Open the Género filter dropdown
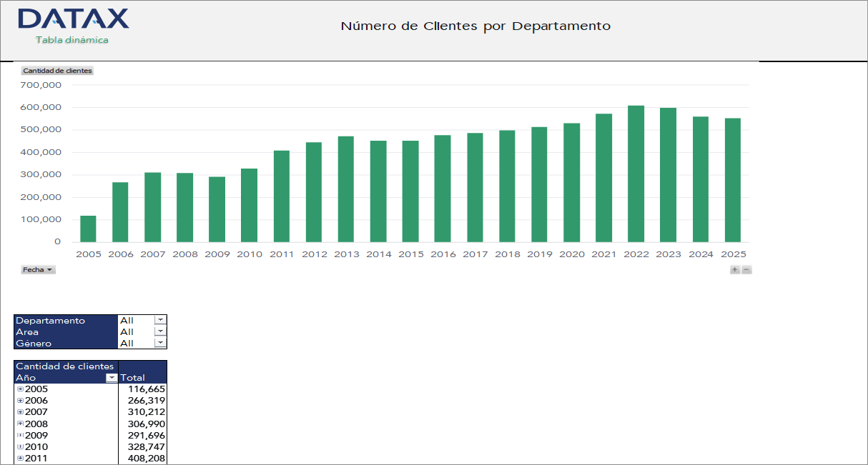868x465 pixels. pos(159,343)
